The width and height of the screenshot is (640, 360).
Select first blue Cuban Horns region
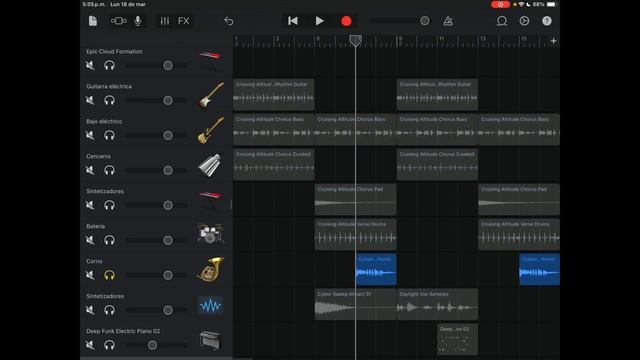(x=376, y=269)
